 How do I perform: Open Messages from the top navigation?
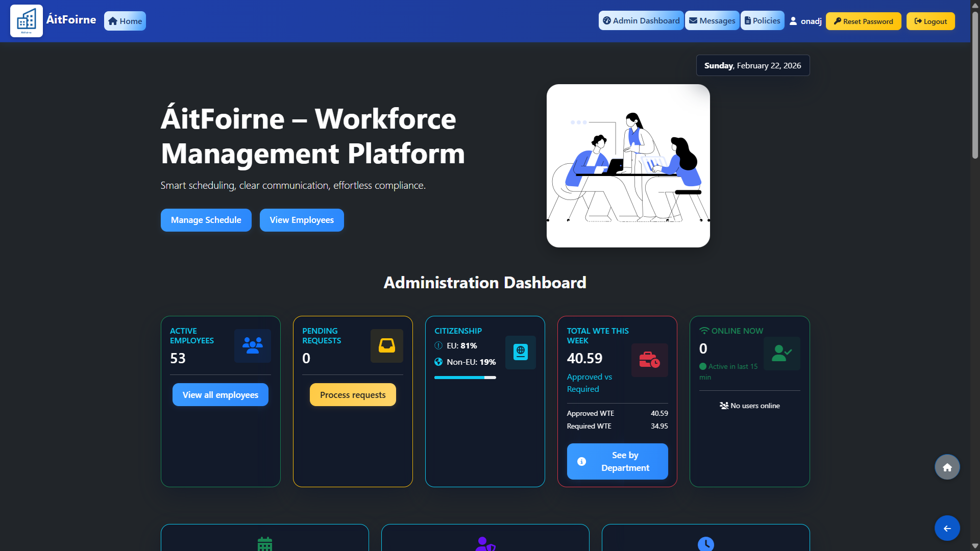click(x=712, y=20)
